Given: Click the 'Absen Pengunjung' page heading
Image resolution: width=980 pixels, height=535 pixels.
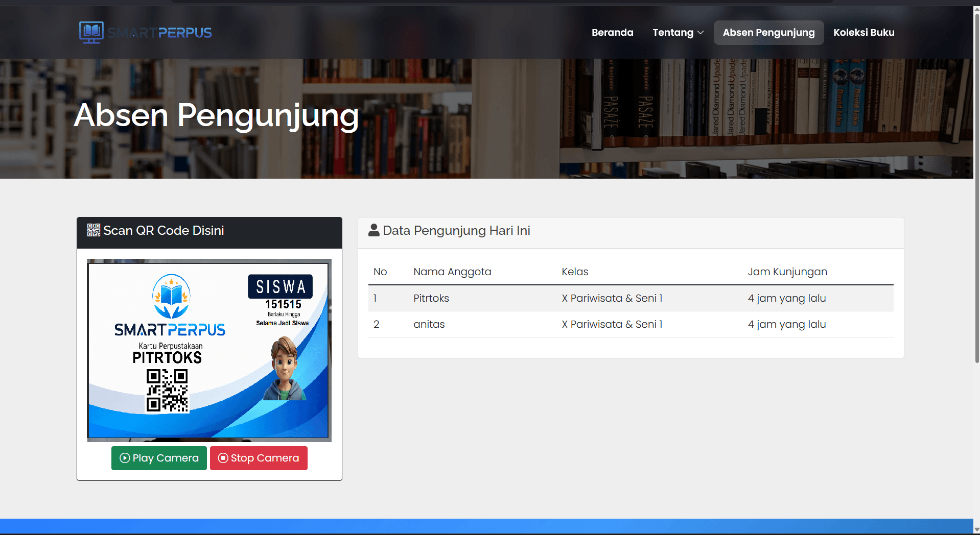Looking at the screenshot, I should click(x=217, y=116).
